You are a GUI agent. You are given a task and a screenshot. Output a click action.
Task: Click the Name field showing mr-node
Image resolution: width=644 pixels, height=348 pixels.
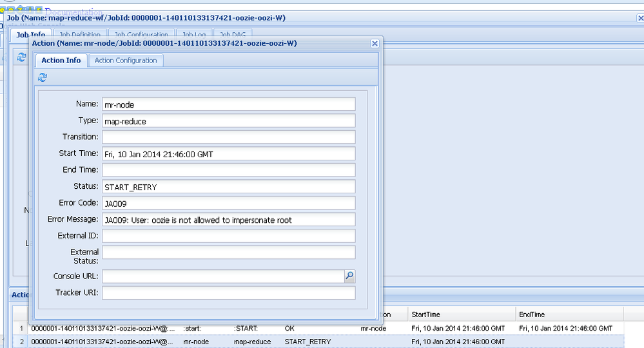[229, 104]
